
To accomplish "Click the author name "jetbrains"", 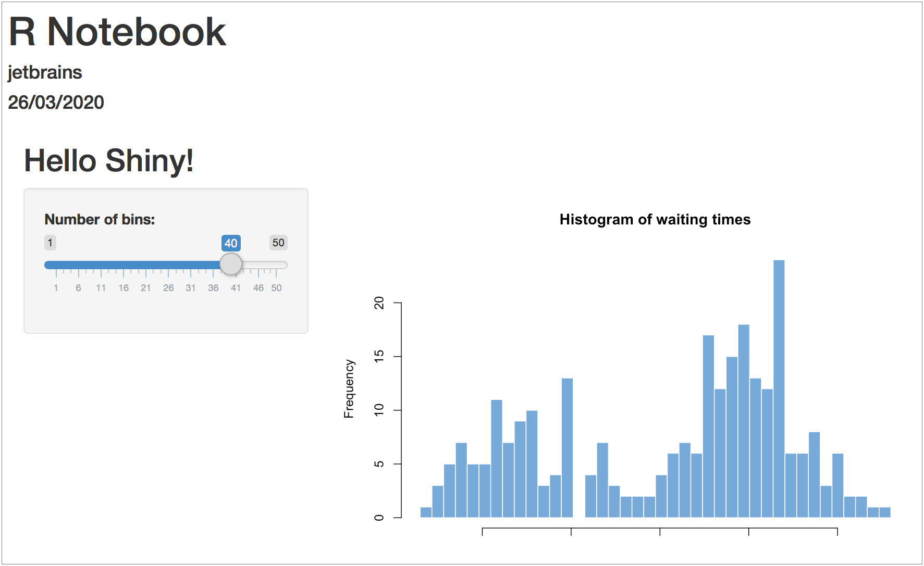I will (x=45, y=72).
